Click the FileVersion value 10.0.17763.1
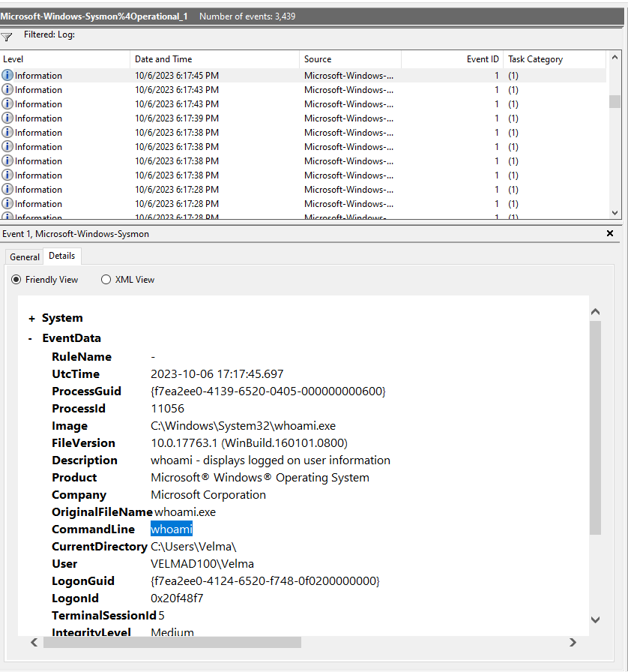 point(249,442)
